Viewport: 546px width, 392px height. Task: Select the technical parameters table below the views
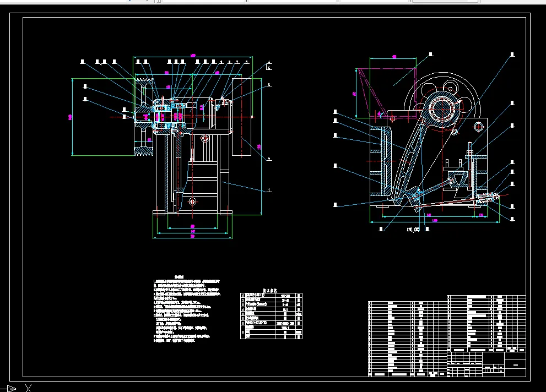coord(271,316)
